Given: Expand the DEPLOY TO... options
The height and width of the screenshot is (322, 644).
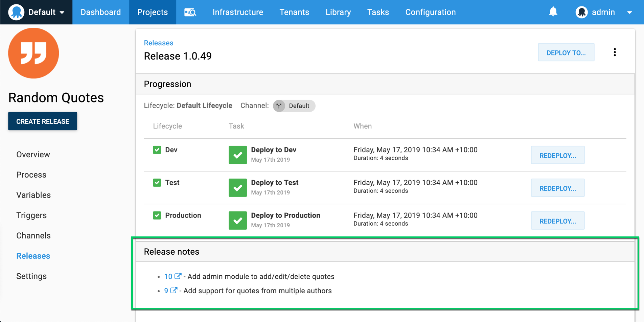Looking at the screenshot, I should 566,52.
